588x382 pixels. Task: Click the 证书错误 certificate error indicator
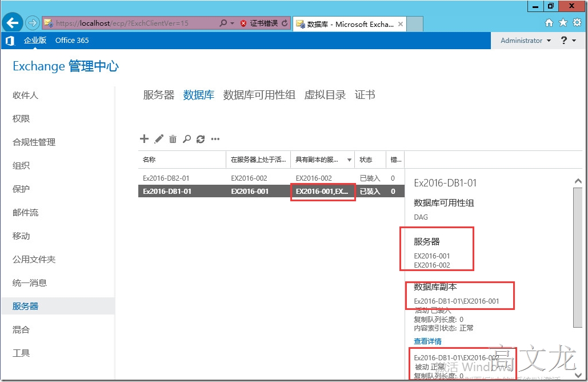(x=259, y=23)
